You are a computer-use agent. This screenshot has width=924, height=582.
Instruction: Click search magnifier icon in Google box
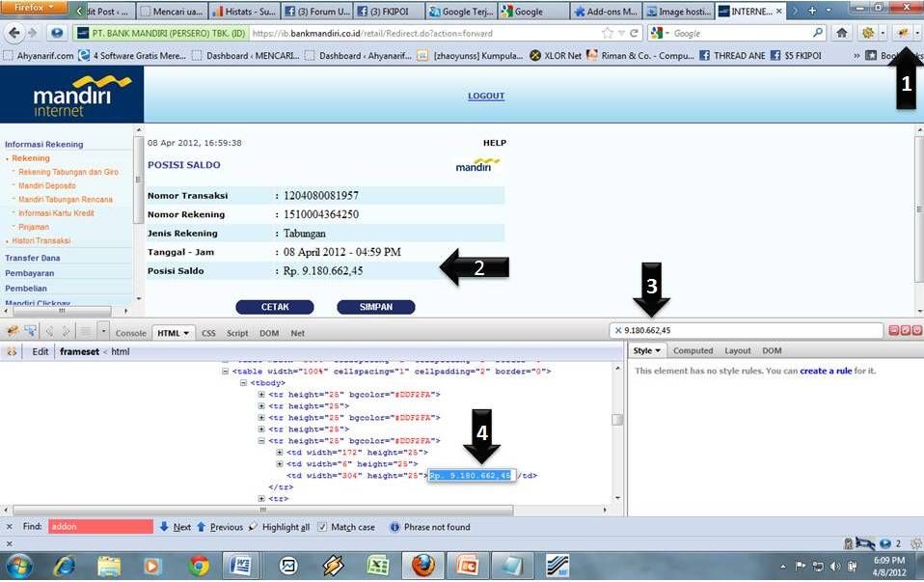[817, 33]
